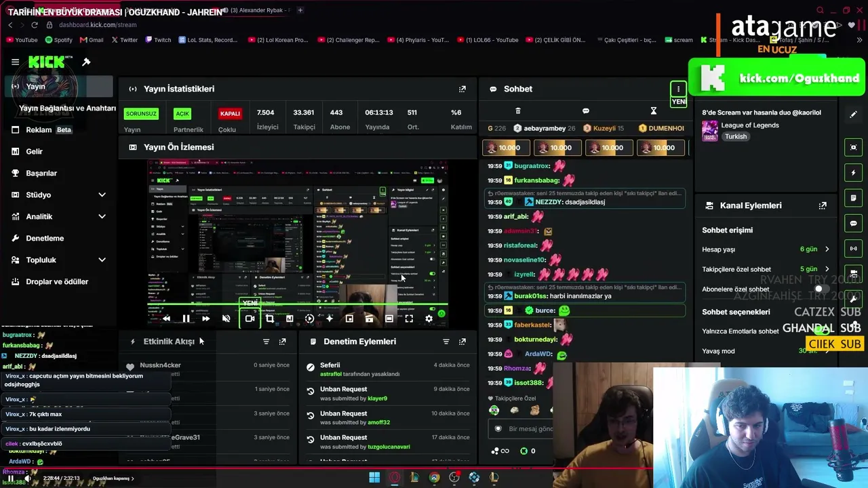Click the chat message input field
Viewport: 868px width, 488px height.
(x=522, y=428)
